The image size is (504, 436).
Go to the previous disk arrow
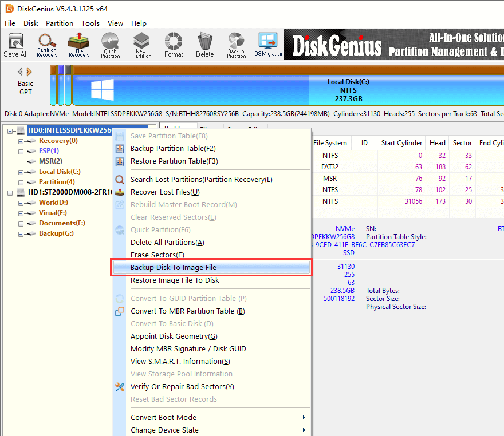pyautogui.click(x=21, y=72)
